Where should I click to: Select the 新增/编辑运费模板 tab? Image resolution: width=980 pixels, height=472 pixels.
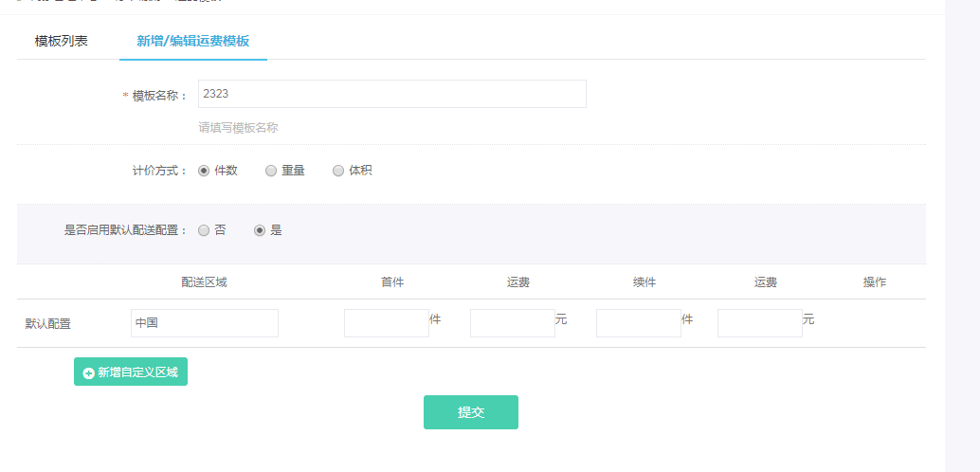tap(193, 42)
